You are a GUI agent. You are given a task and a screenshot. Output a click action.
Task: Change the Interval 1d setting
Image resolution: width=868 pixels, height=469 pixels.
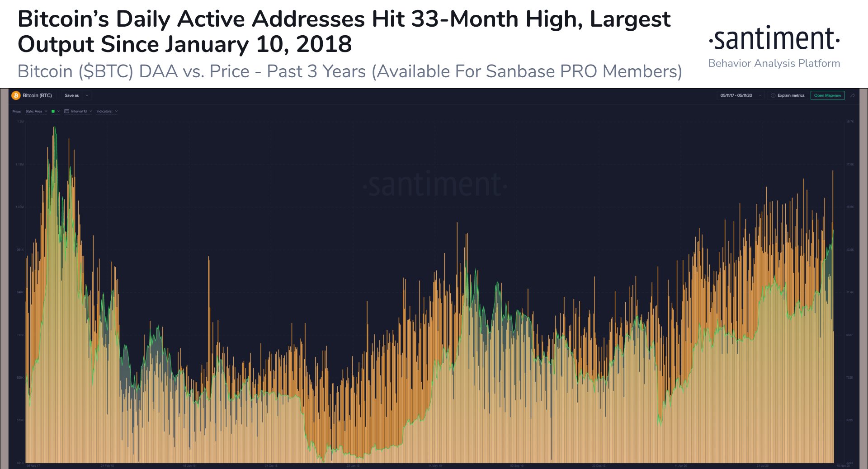(81, 111)
